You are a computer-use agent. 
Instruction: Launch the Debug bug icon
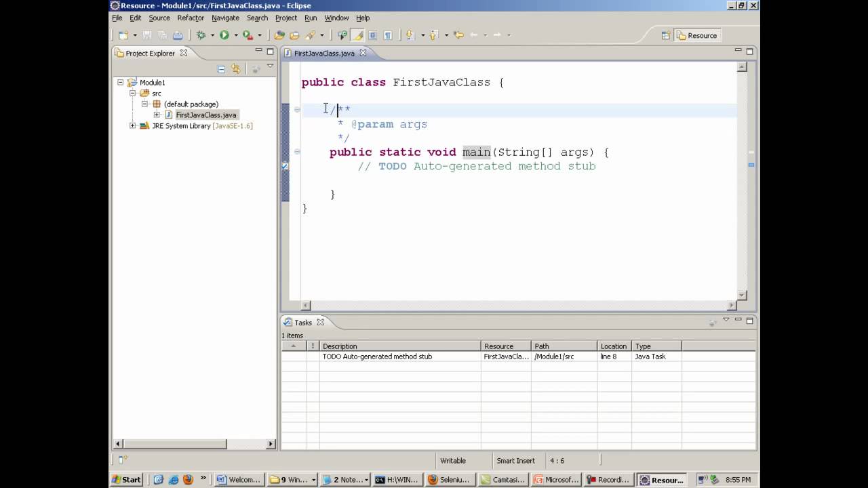[201, 35]
